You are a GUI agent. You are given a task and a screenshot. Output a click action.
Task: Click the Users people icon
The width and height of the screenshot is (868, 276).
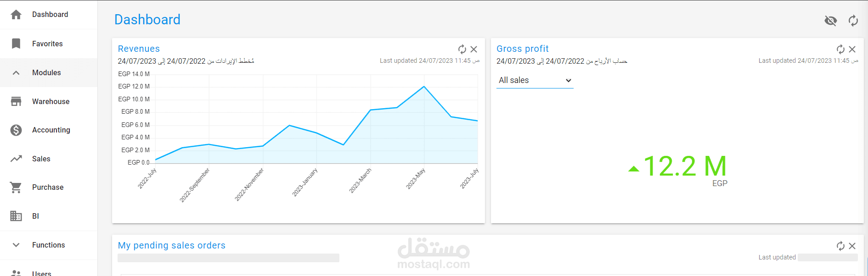[x=16, y=273]
